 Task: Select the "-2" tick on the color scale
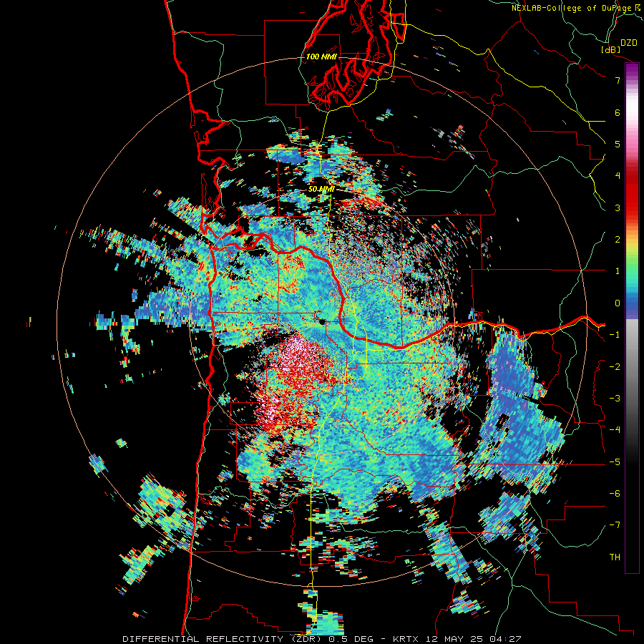(x=615, y=367)
